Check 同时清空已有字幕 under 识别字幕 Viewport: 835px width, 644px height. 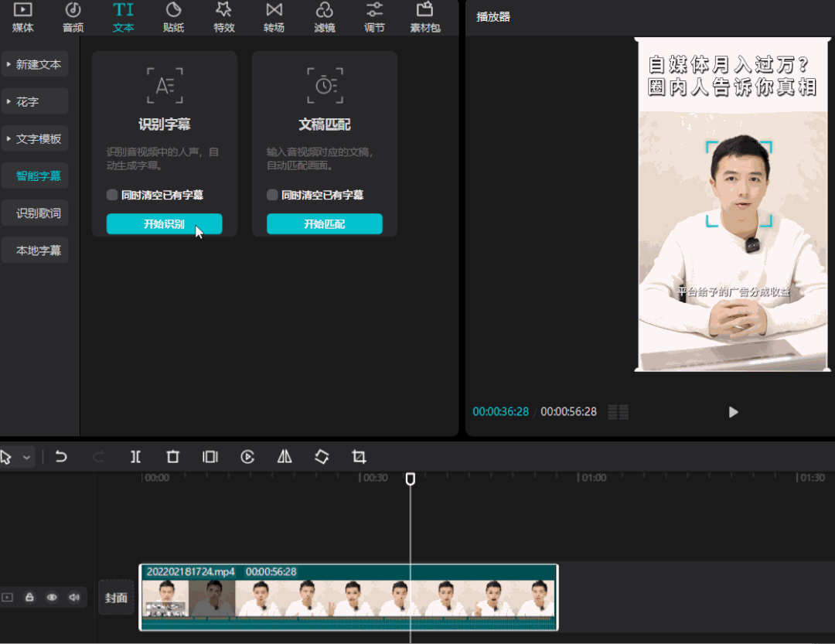(112, 195)
